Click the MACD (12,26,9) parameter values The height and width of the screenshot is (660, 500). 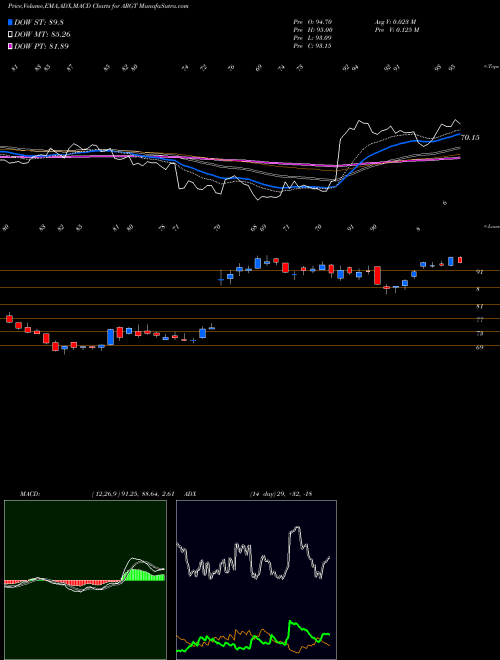pyautogui.click(x=133, y=494)
